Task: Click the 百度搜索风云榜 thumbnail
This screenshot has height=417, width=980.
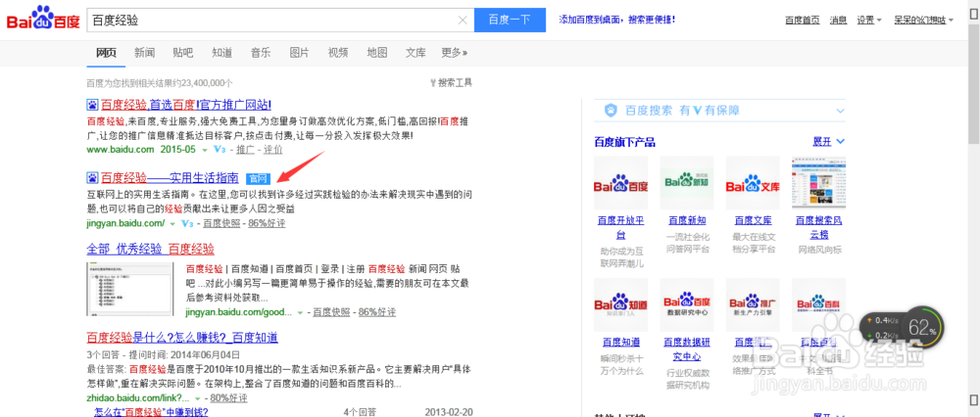Action: 818,182
